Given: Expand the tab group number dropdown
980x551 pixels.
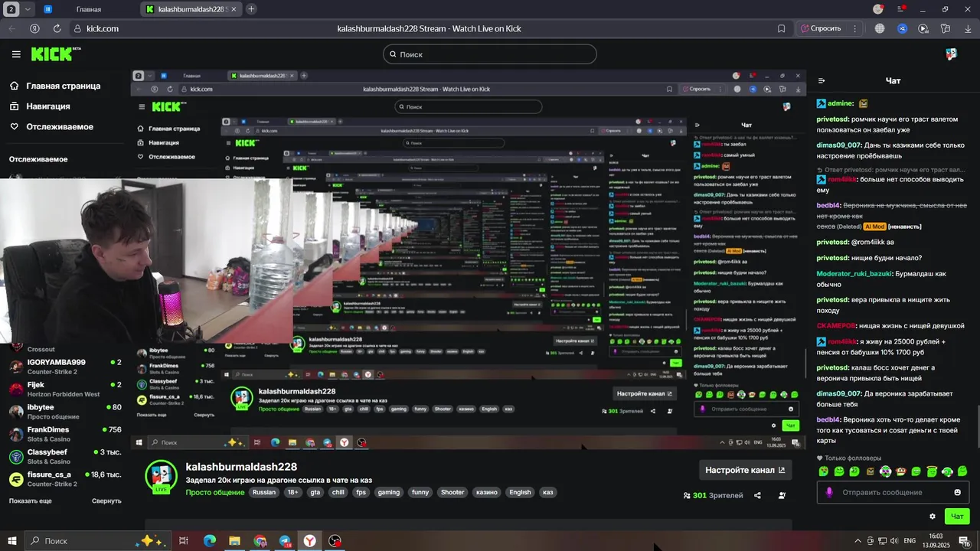Looking at the screenshot, I should pos(28,9).
